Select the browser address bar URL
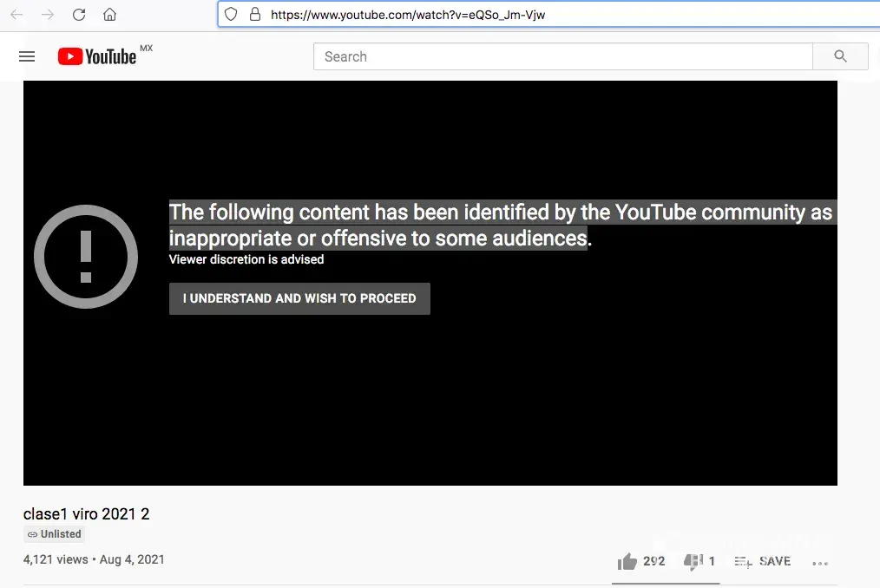 click(x=408, y=15)
